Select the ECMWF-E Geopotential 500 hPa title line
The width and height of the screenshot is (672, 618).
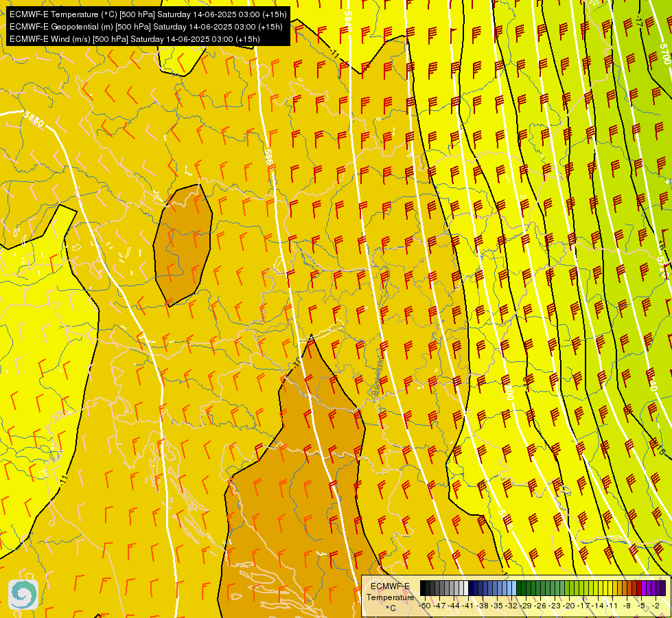tap(146, 27)
